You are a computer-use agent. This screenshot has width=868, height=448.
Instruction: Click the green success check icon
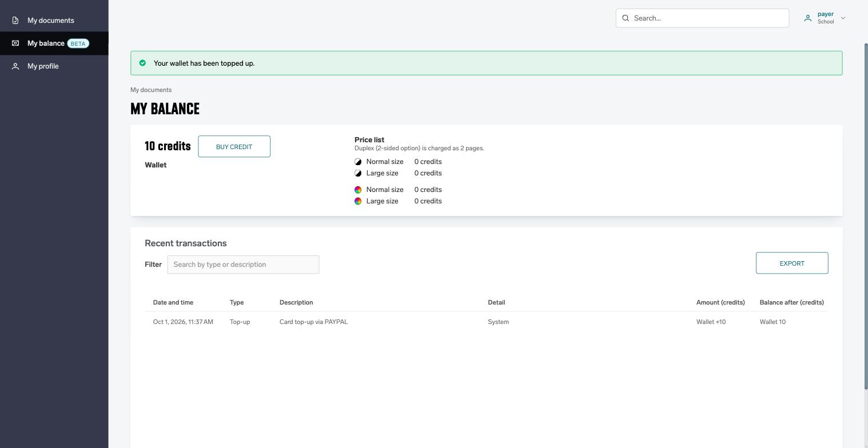(x=142, y=63)
